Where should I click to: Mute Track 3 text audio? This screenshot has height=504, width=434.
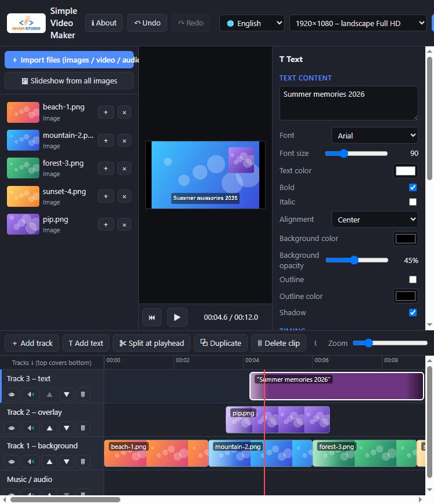coord(31,395)
